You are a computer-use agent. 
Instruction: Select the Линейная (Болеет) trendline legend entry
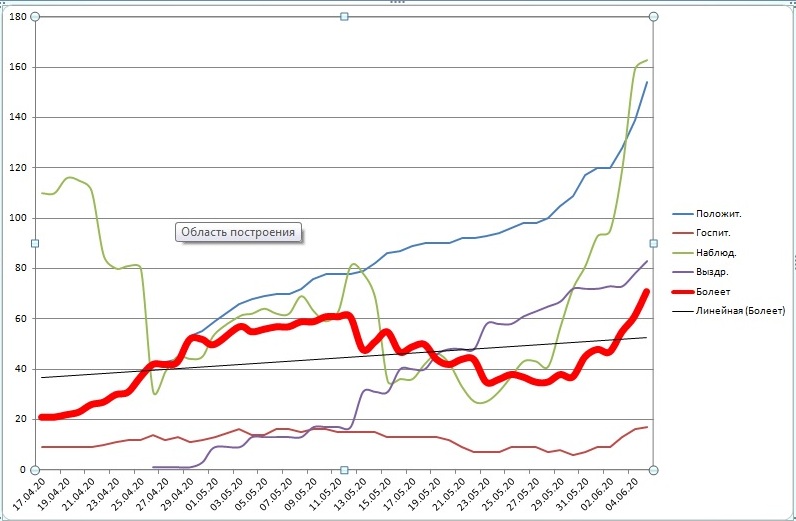pos(739,311)
